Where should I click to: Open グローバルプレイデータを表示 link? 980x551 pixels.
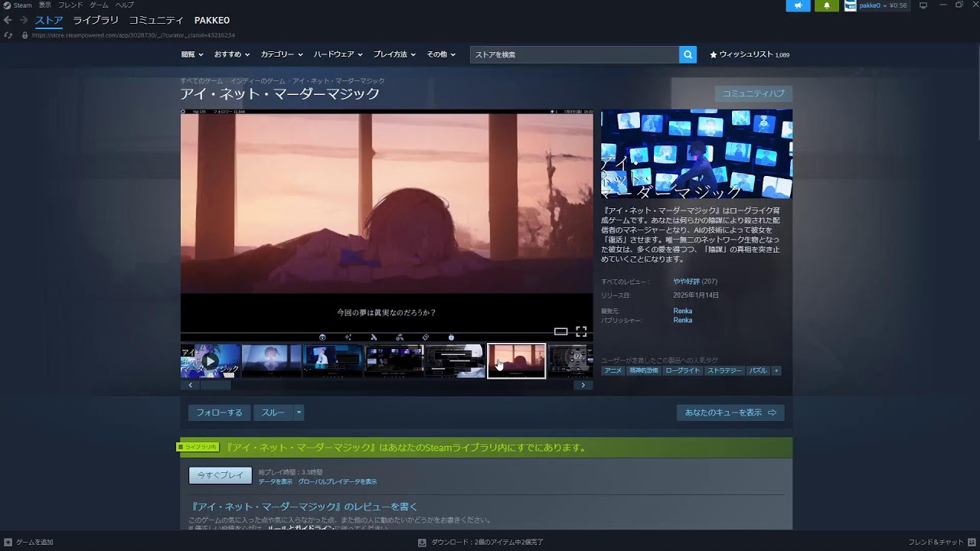[x=337, y=481]
